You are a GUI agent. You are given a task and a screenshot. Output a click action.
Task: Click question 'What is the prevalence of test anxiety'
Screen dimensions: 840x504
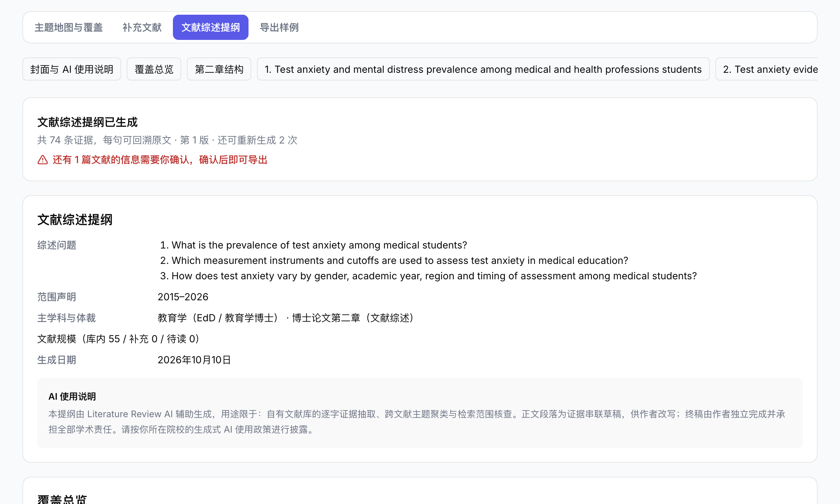pyautogui.click(x=319, y=245)
